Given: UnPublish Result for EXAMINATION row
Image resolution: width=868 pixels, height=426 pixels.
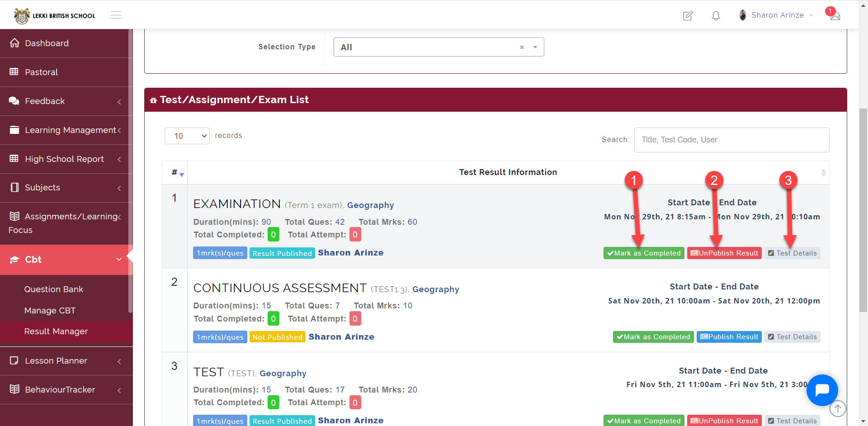Looking at the screenshot, I should (724, 253).
